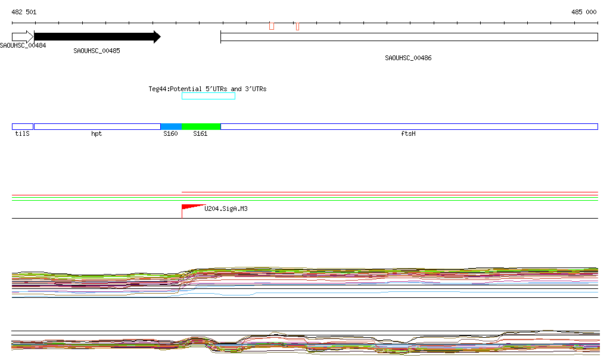
Task: Click the U204.SigA.M3 text label
Action: pyautogui.click(x=226, y=209)
